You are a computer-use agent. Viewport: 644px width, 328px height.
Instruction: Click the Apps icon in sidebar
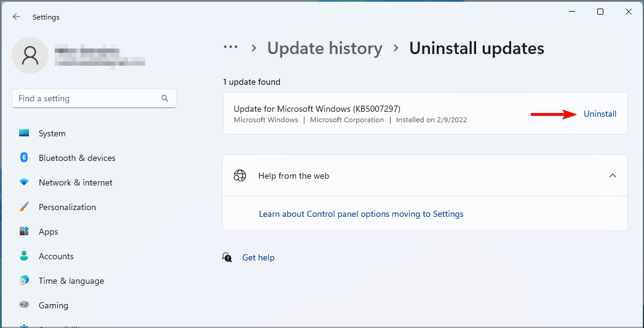pyautogui.click(x=24, y=231)
